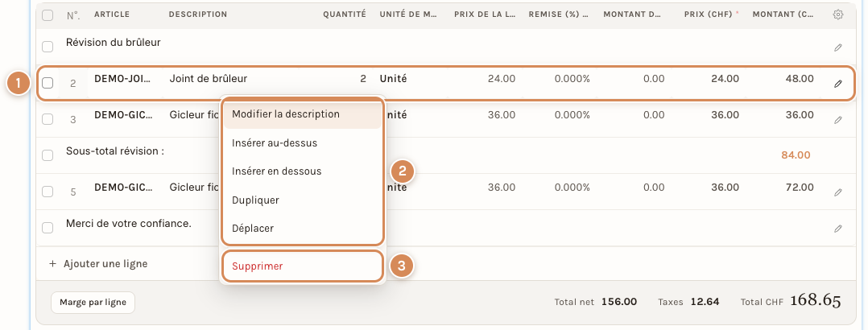Viewport: 868px width, 330px height.
Task: Click the Total CHF 168.65 value
Action: [816, 301]
